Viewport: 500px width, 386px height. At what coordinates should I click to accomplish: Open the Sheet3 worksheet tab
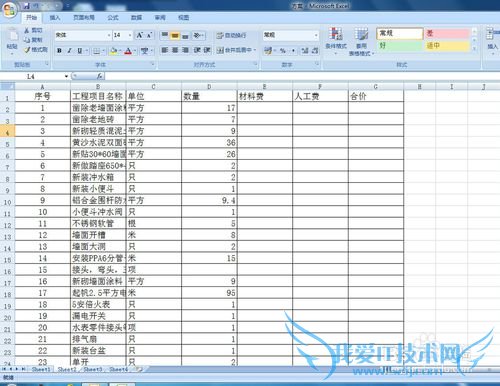(93, 369)
